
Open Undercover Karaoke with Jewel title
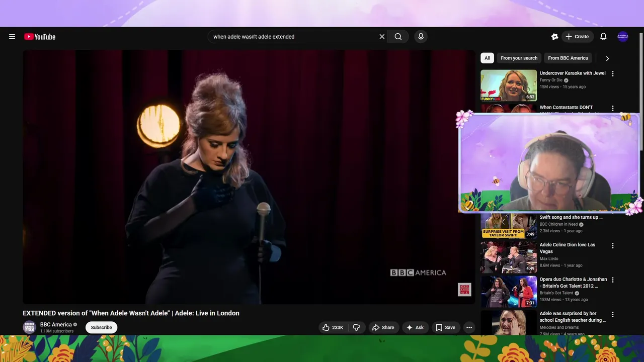[573, 73]
